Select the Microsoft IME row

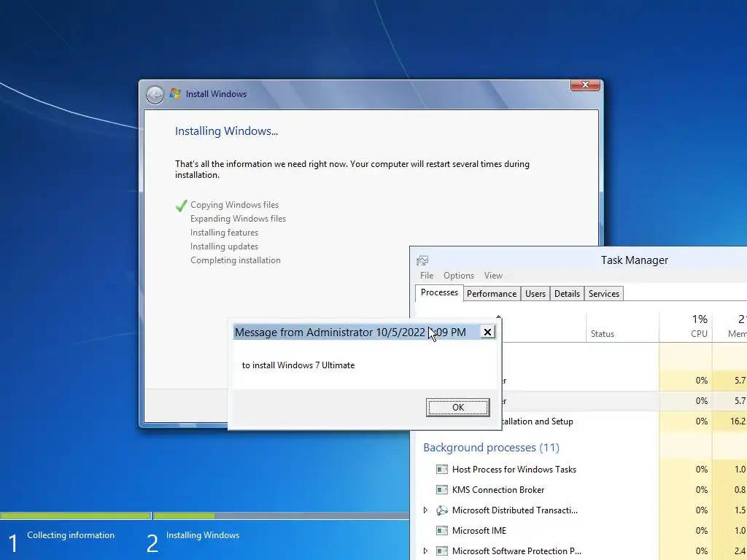pyautogui.click(x=581, y=531)
